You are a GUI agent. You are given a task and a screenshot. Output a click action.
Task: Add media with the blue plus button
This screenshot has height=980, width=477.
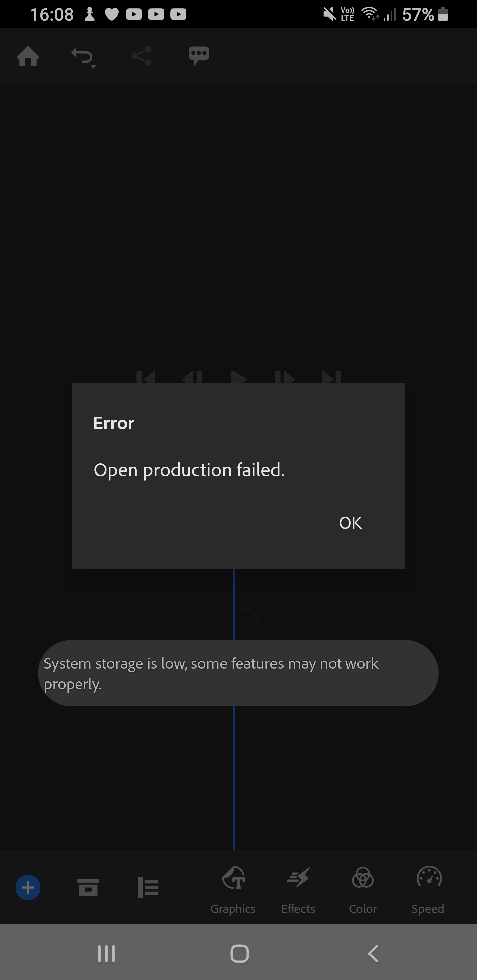(28, 888)
